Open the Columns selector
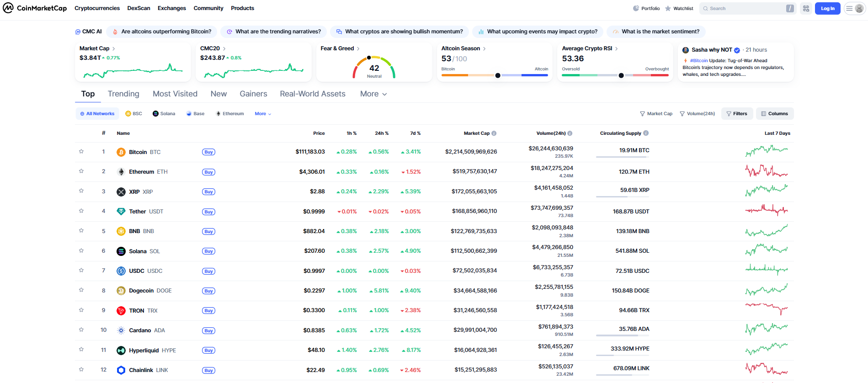 775,114
